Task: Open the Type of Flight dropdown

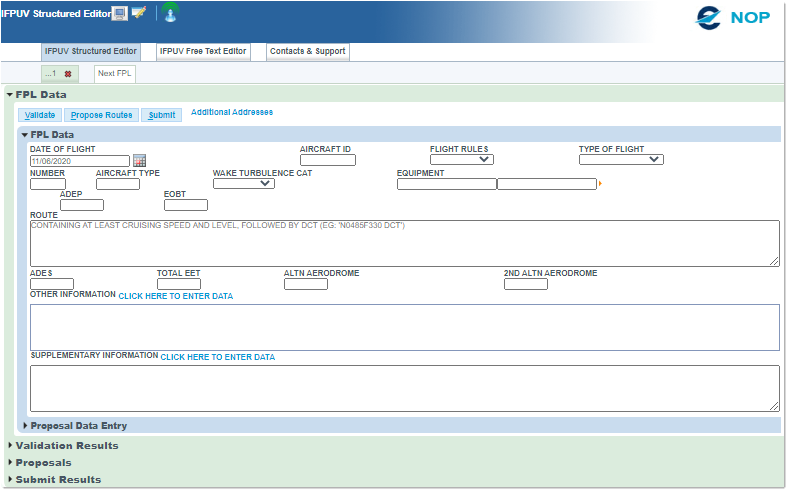Action: (x=620, y=159)
